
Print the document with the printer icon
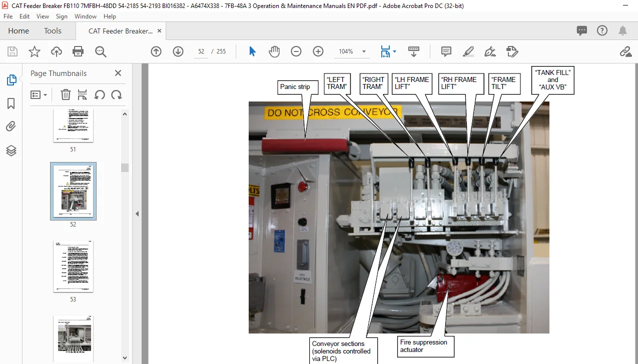click(78, 51)
